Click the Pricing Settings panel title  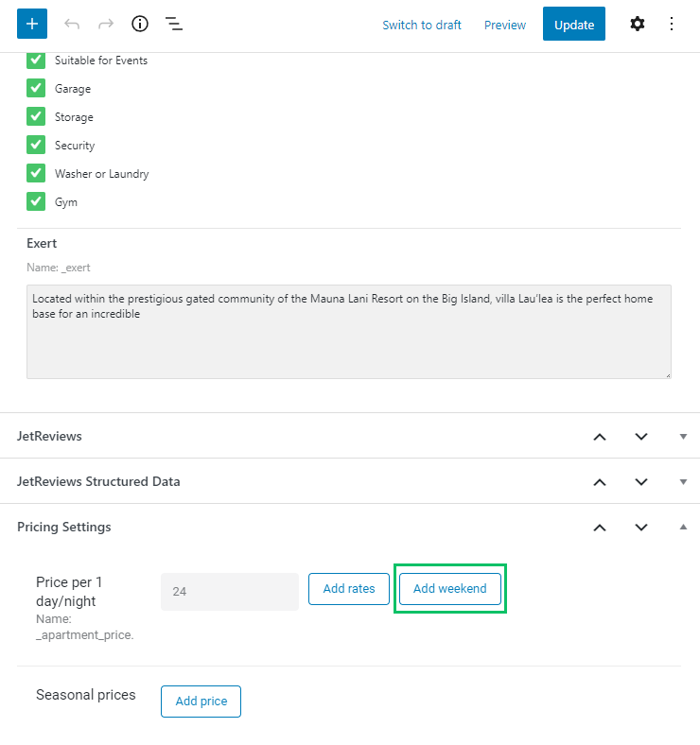click(64, 527)
